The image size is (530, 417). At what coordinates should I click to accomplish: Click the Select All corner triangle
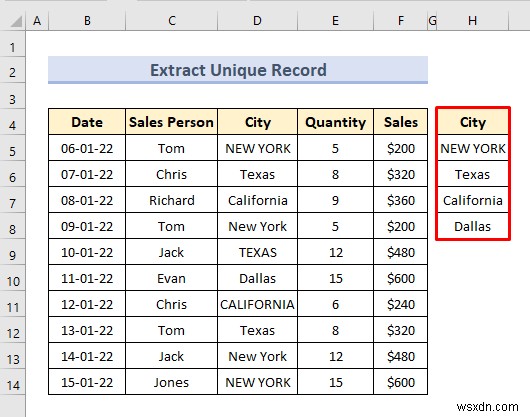(x=16, y=21)
